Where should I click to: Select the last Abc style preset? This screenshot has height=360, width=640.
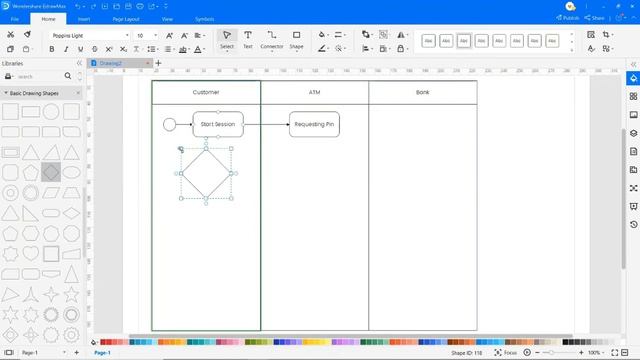click(552, 41)
